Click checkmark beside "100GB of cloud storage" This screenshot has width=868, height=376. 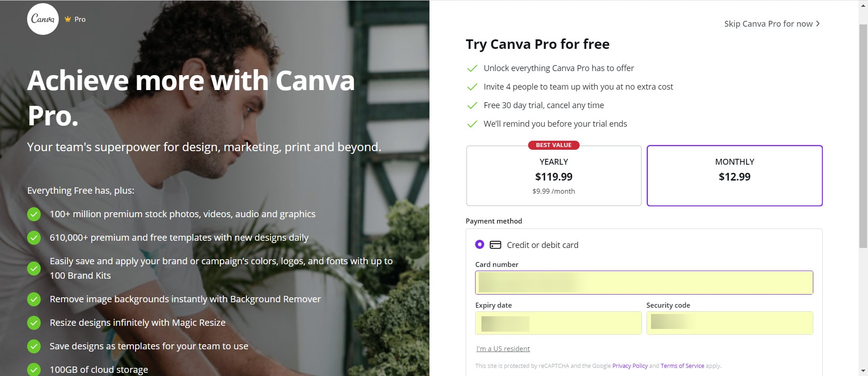pos(34,369)
